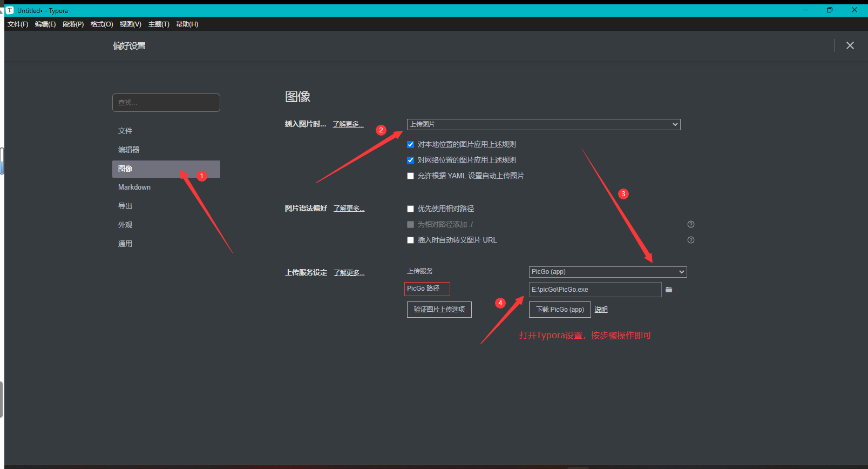Viewport: 868px width, 469px height.
Task: Click the Typora app icon in title bar
Action: (10, 10)
